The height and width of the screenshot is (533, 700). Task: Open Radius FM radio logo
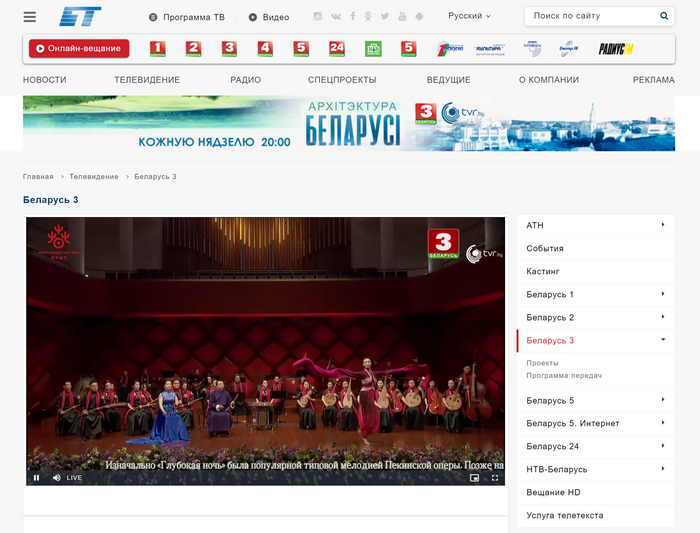click(616, 49)
